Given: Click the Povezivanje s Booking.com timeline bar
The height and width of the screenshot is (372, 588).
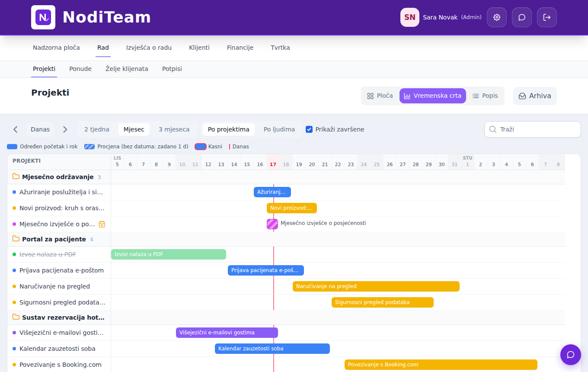Looking at the screenshot, I should click(x=441, y=365).
